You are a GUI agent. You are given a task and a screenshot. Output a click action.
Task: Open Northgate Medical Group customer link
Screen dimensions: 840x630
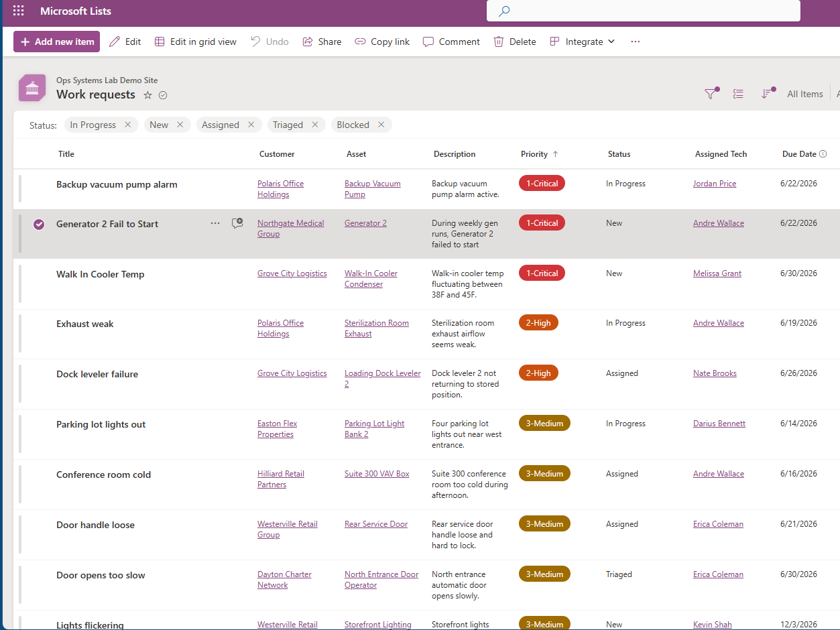pos(291,229)
